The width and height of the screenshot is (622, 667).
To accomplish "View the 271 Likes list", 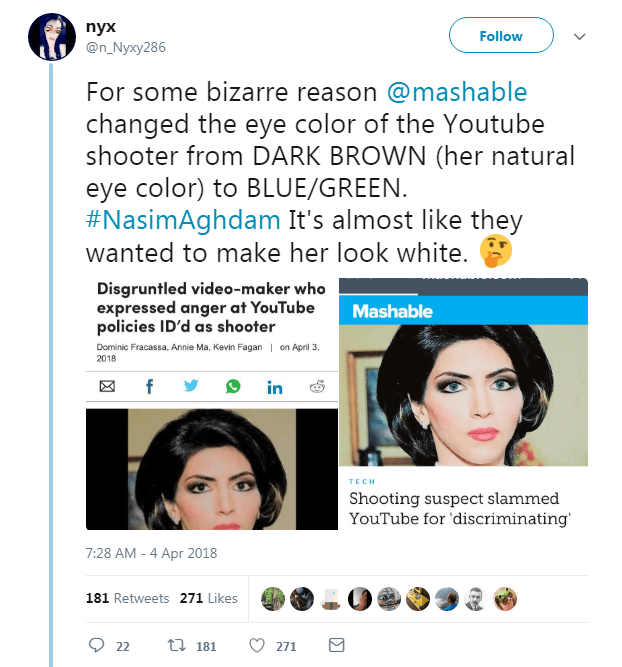I will click(x=208, y=598).
